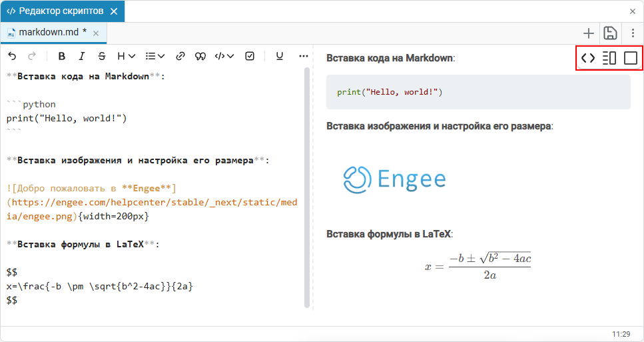
Task: Click the Engee logo image in preview
Action: (395, 179)
